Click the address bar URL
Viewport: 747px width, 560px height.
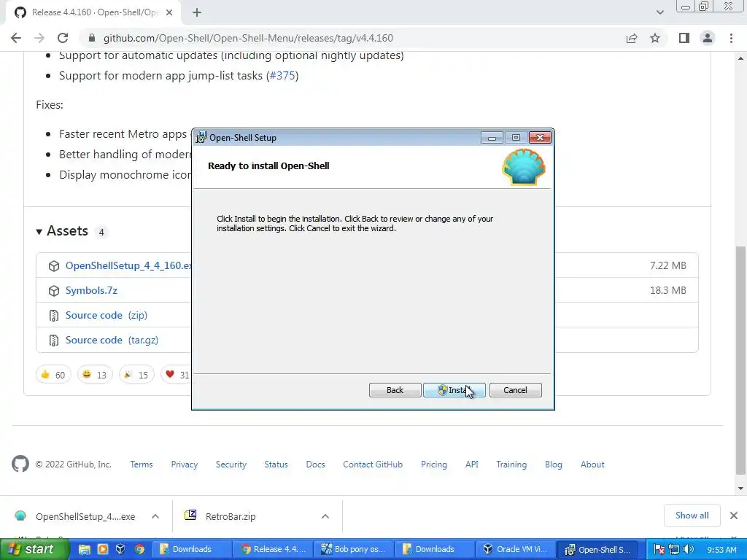point(248,38)
